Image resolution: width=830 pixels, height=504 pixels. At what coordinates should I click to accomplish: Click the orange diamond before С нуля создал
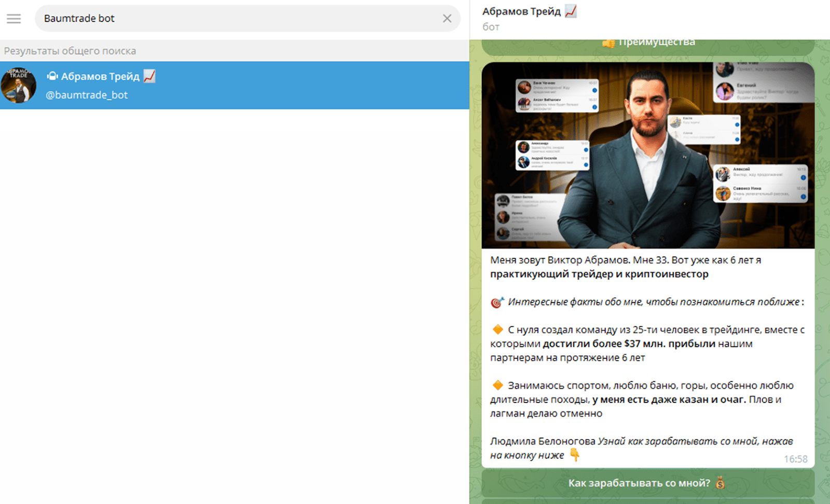coord(497,329)
